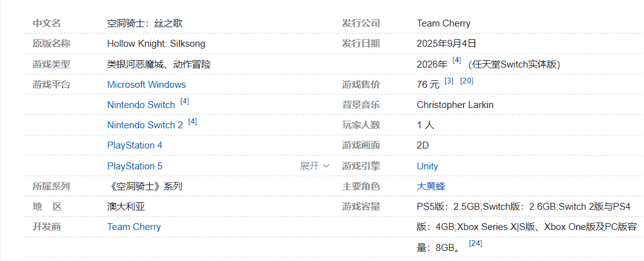Open the Unity game engine link
644x261 pixels.
click(428, 166)
